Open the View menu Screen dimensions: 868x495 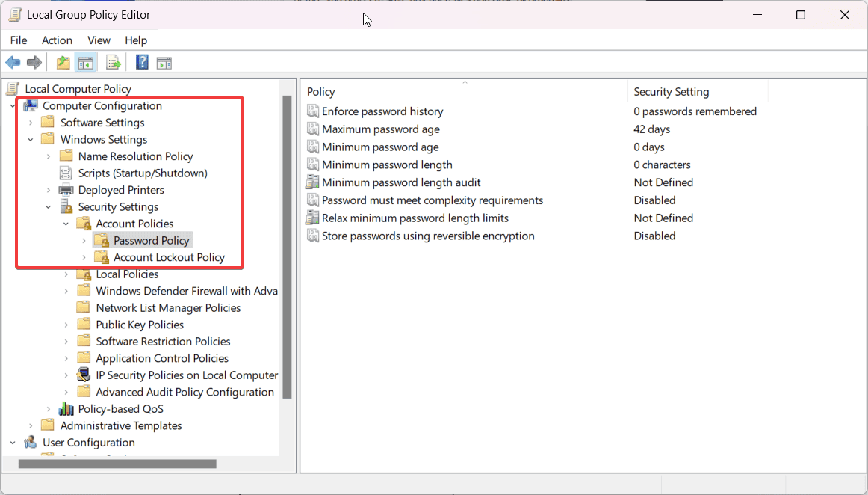[x=99, y=40]
